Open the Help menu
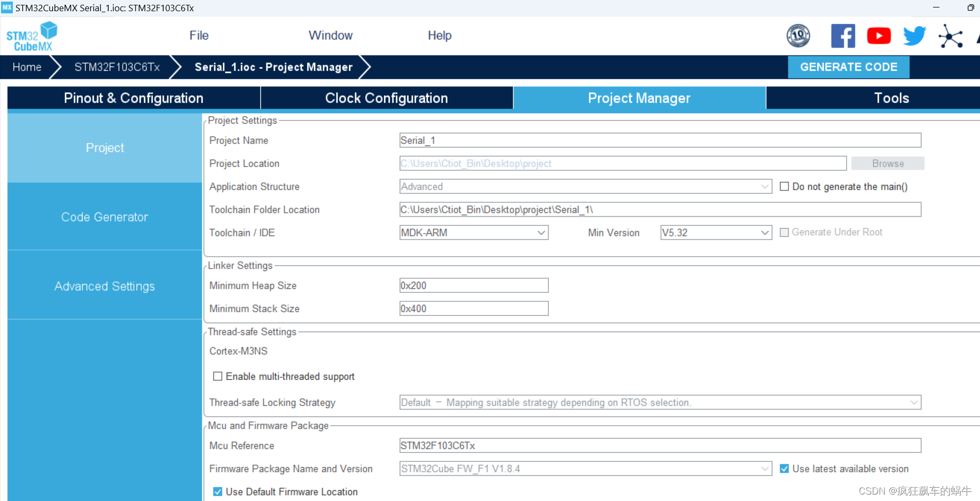The width and height of the screenshot is (980, 501). [440, 35]
